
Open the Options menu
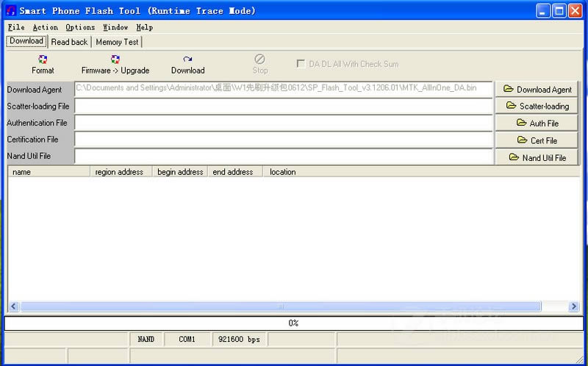point(79,27)
